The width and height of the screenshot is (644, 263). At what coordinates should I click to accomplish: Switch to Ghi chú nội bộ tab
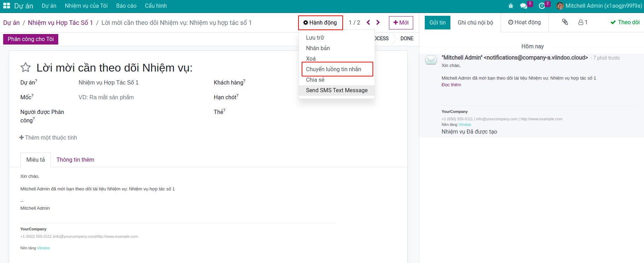475,22
